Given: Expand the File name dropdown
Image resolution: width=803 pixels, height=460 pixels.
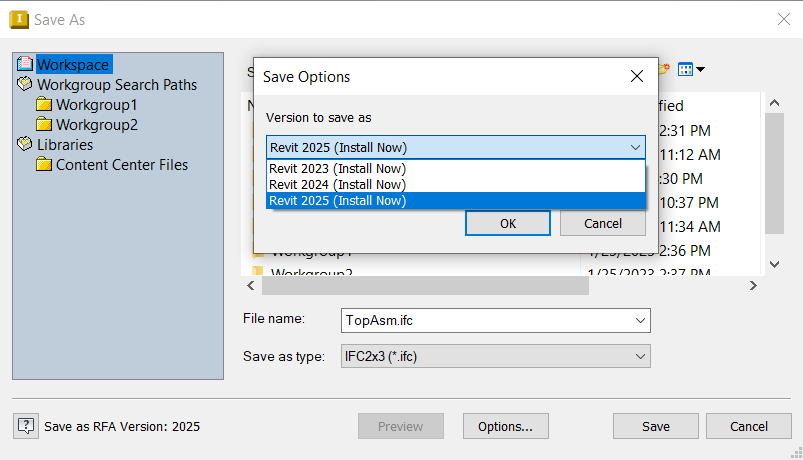Looking at the screenshot, I should coord(640,320).
